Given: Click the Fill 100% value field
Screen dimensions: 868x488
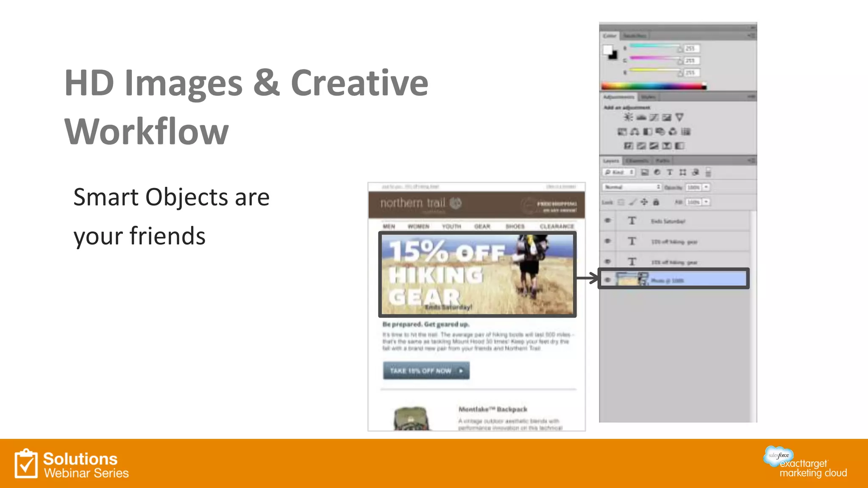Looking at the screenshot, I should tap(693, 202).
